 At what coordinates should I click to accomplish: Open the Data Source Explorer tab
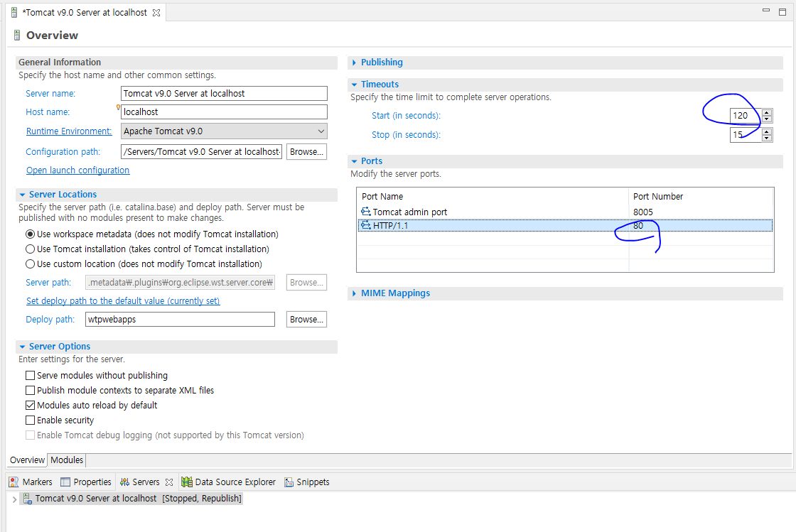229,482
